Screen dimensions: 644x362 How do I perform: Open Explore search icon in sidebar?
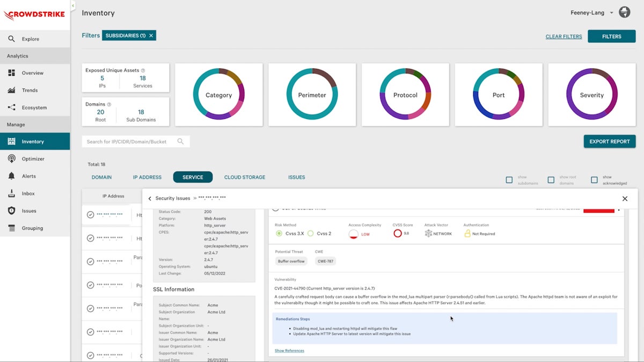coord(11,39)
